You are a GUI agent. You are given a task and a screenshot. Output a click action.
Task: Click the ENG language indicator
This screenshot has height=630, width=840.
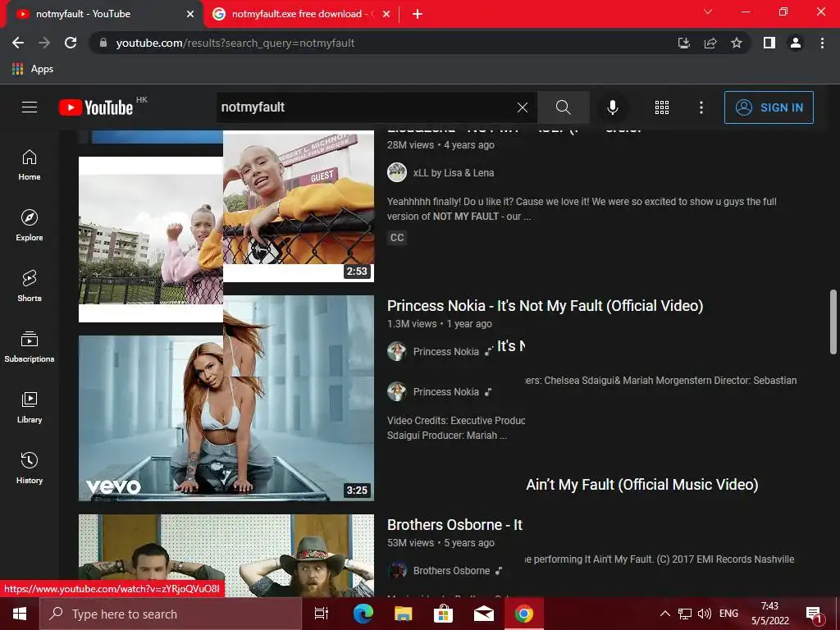click(728, 614)
